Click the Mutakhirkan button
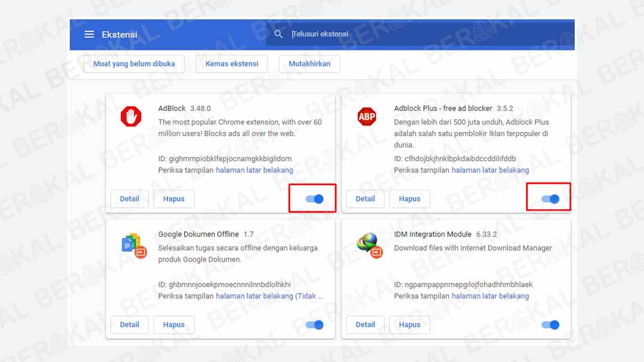The height and width of the screenshot is (362, 644). click(309, 64)
